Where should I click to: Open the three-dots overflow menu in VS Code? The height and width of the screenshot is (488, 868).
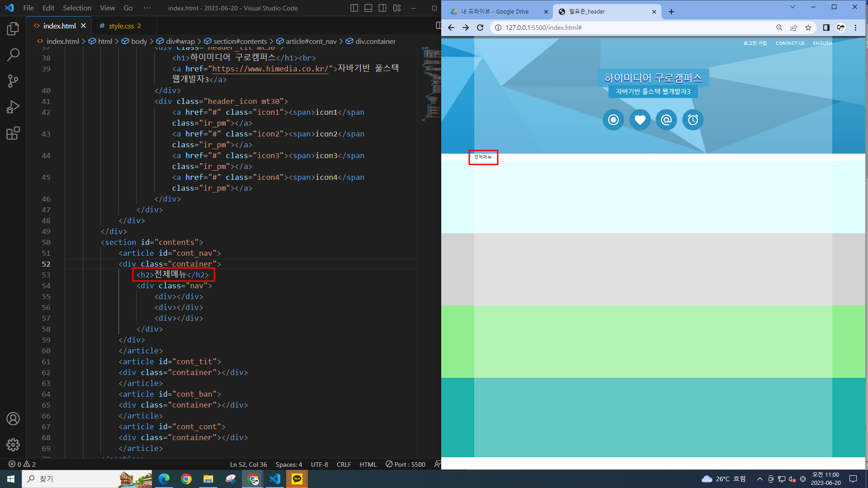tap(147, 8)
